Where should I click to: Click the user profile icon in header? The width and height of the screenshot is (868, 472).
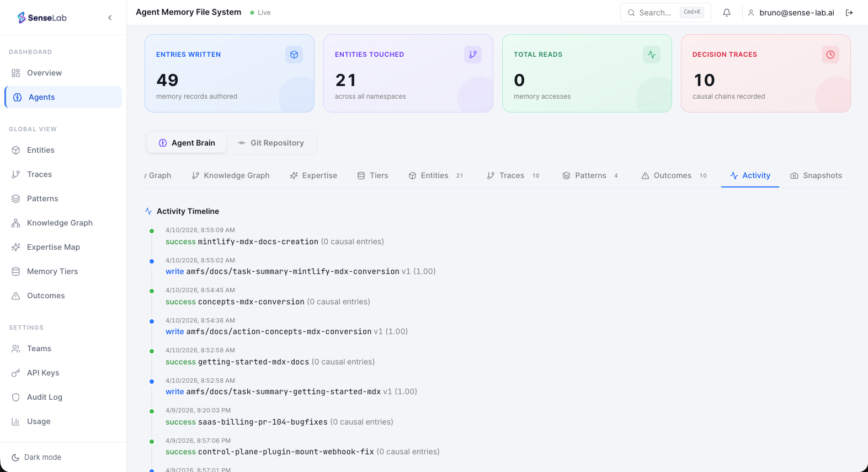(x=751, y=13)
